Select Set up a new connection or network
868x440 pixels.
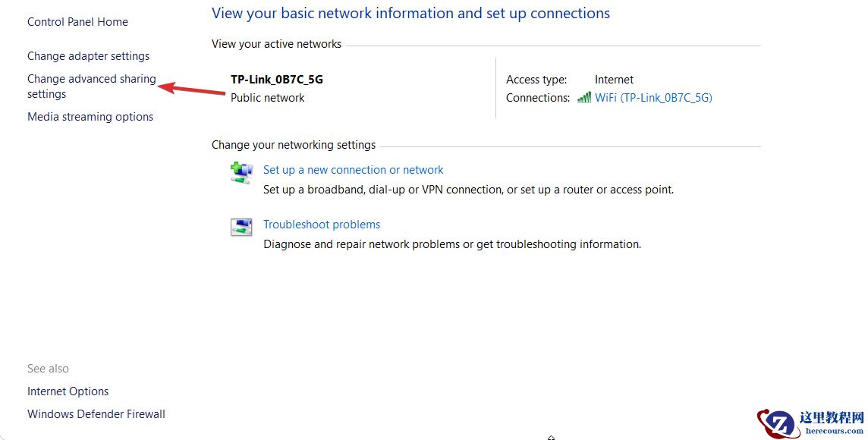tap(353, 170)
